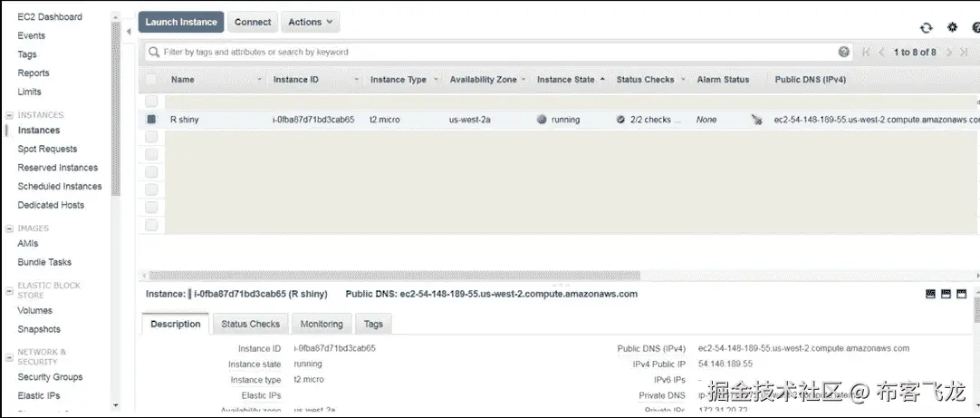Open Bundle Tasks in the sidebar
Image resolution: width=980 pixels, height=418 pixels.
point(44,262)
